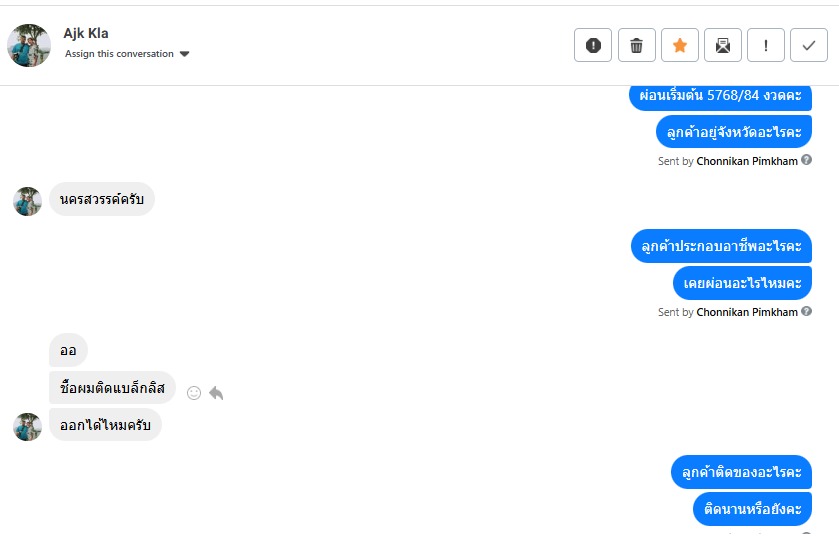Click avatar beside นครสวรรค์ครับ message
The image size is (839, 544).
tap(27, 201)
